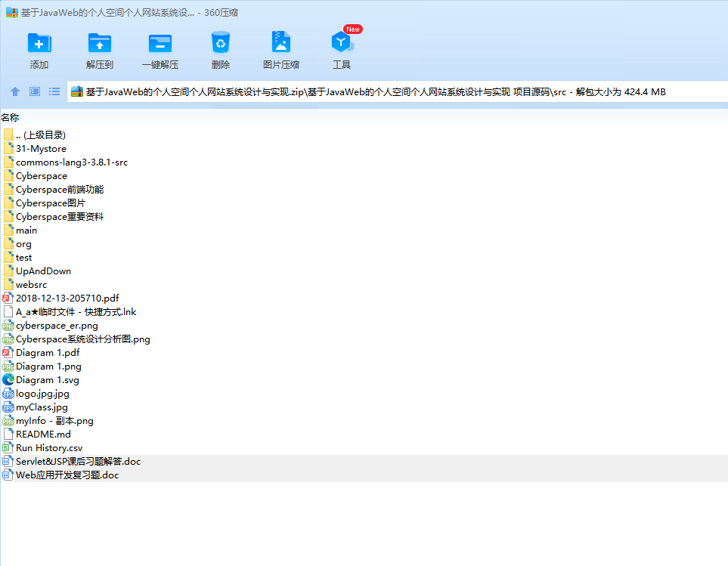Click the archive path address field

click(398, 92)
